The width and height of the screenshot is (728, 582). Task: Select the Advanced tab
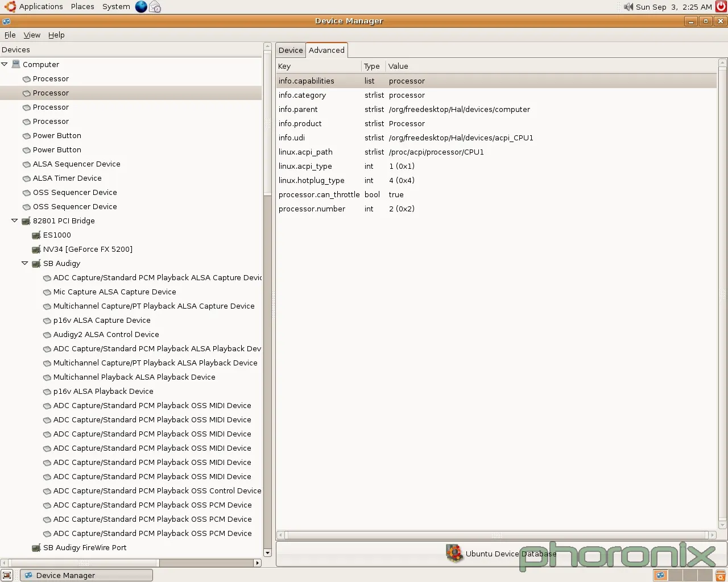pyautogui.click(x=326, y=50)
